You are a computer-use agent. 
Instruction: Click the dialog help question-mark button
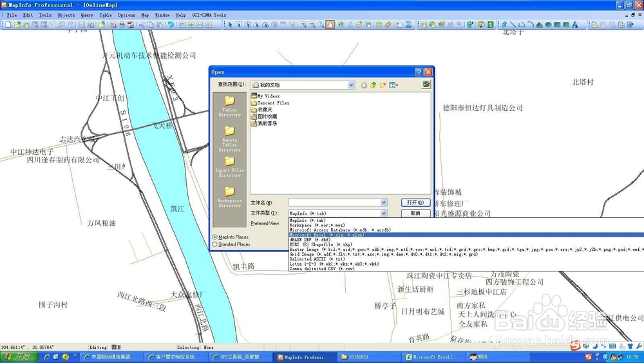(419, 72)
